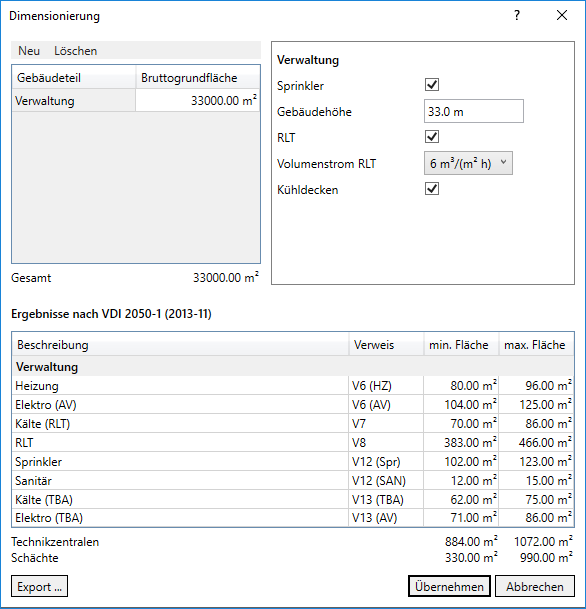Viewport: 586px width, 609px height.
Task: Click the 990.00 m² Schächte maximum
Action: [x=546, y=557]
